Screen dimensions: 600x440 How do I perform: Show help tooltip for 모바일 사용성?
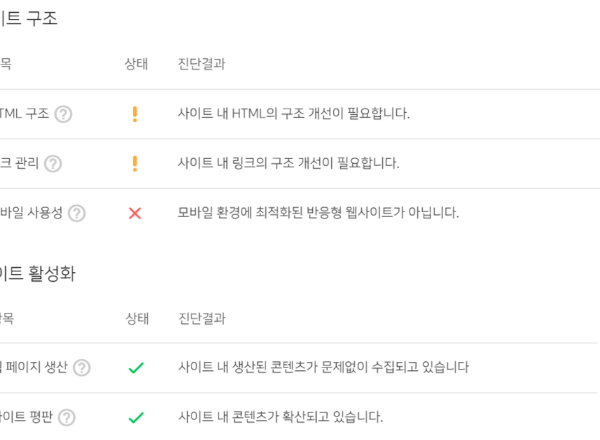pyautogui.click(x=77, y=213)
